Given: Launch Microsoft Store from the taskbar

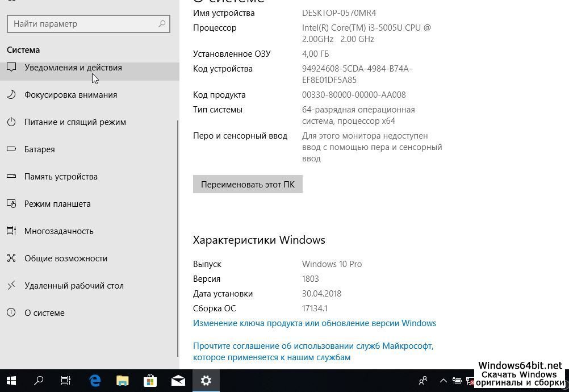Looking at the screenshot, I should click(150, 381).
